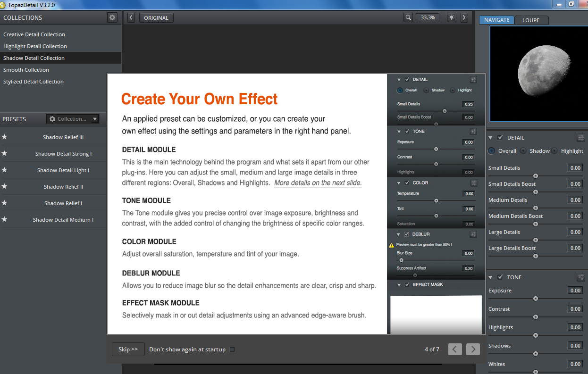Open TONE panel options icon
This screenshot has width=588, height=374.
[581, 277]
